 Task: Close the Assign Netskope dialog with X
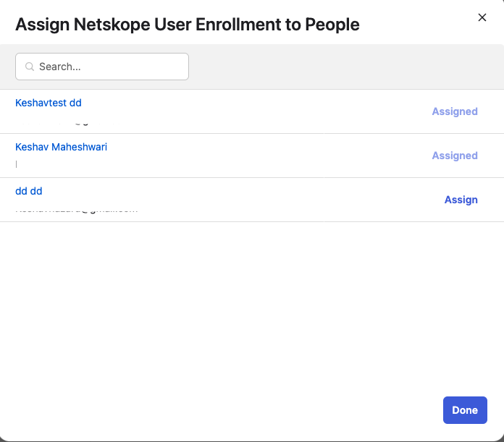482,17
